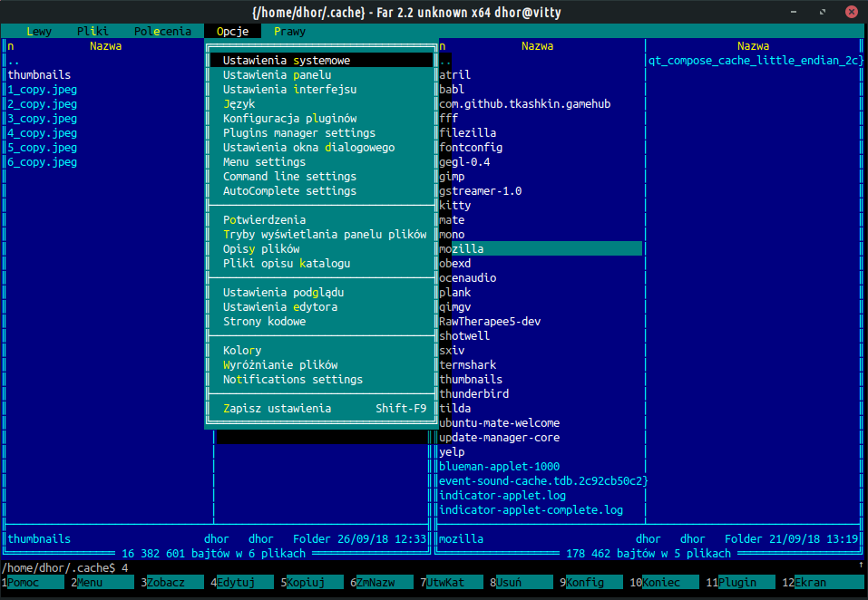Open Strony kodowe
The height and width of the screenshot is (600, 868).
pos(321,321)
